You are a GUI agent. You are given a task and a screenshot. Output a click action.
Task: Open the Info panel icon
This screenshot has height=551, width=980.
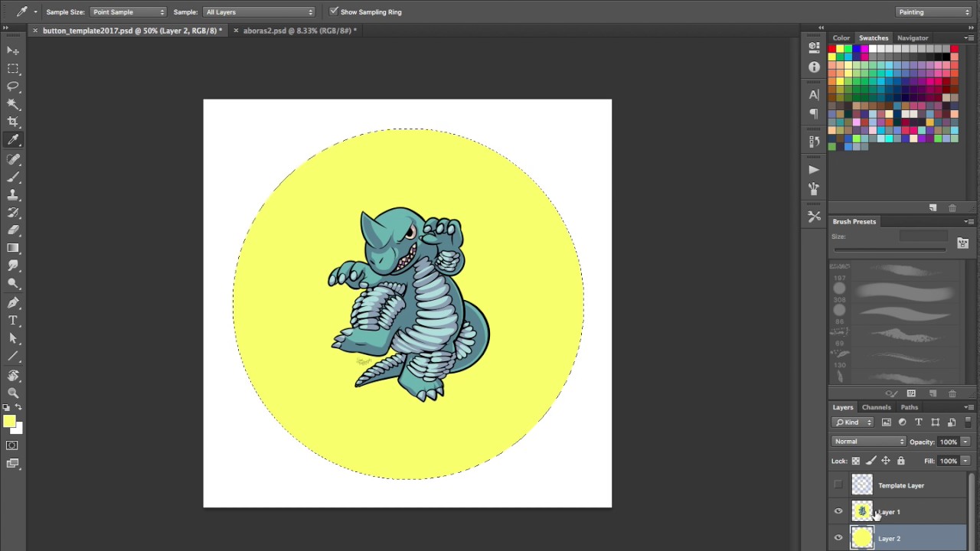pyautogui.click(x=814, y=67)
